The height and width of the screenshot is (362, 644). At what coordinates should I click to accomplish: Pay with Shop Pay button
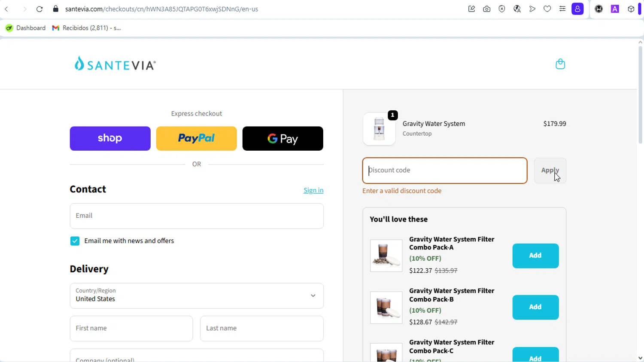pyautogui.click(x=110, y=138)
